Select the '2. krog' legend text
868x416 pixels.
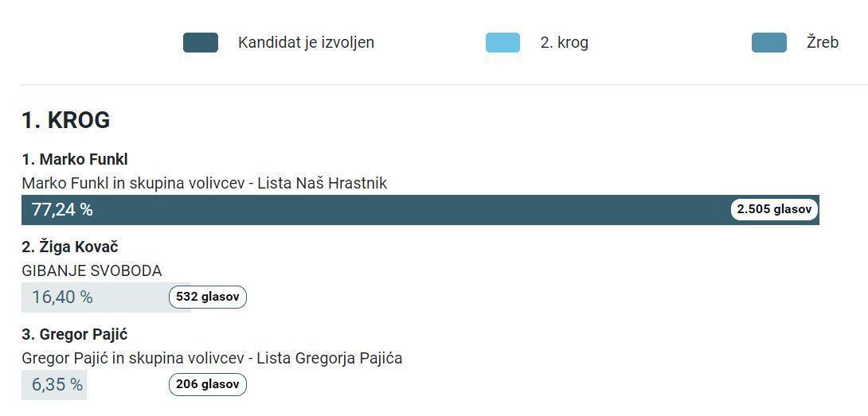[x=564, y=43]
